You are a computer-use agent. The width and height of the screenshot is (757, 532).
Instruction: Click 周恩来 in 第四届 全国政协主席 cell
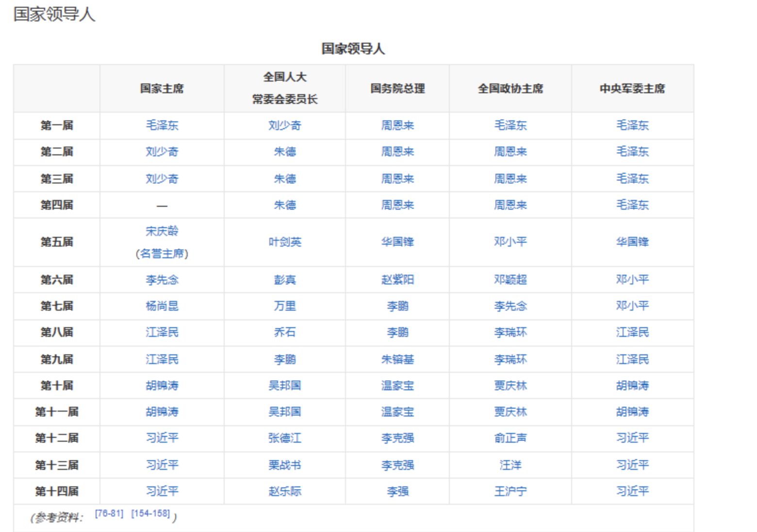coord(510,205)
